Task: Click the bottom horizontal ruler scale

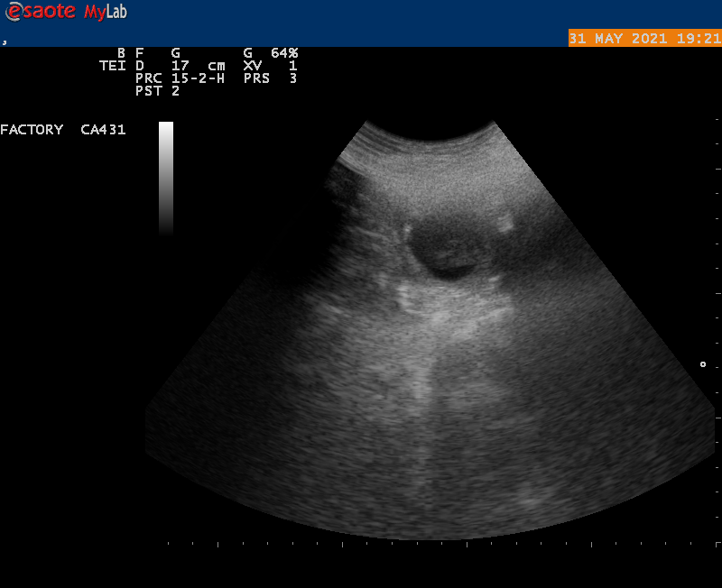Action: tap(442, 544)
